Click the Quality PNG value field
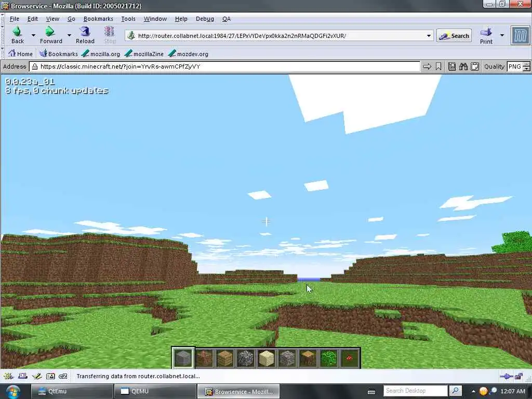Screen dimensions: 532x399 click(x=515, y=66)
